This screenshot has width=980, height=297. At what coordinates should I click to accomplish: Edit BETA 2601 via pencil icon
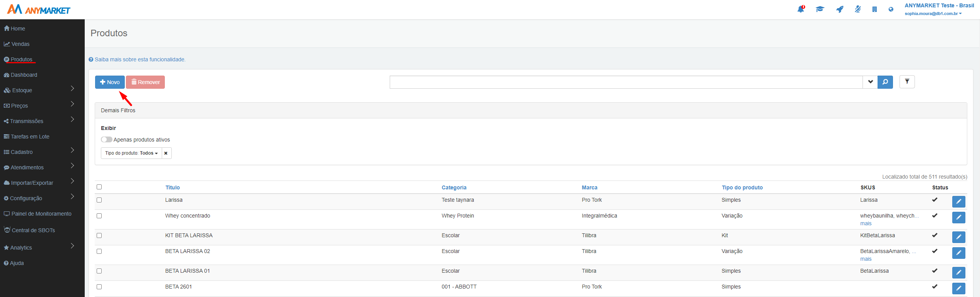[x=958, y=288]
